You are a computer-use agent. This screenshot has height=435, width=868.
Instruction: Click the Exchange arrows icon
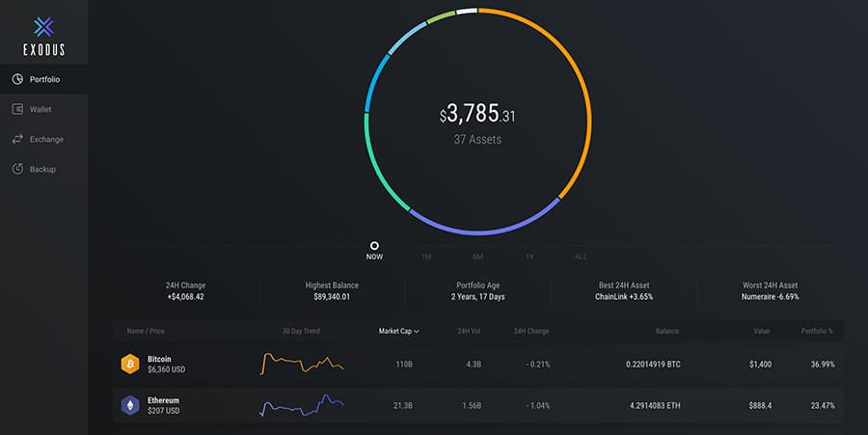[17, 139]
